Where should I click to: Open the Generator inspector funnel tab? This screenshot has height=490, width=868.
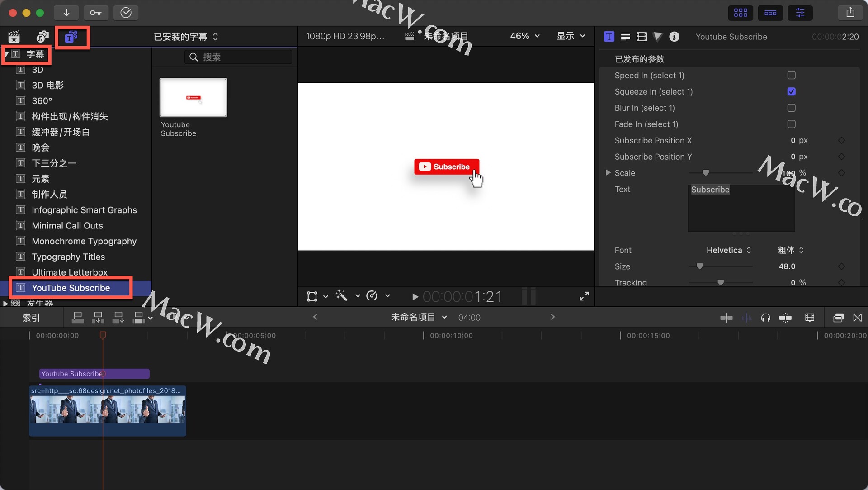pos(658,37)
